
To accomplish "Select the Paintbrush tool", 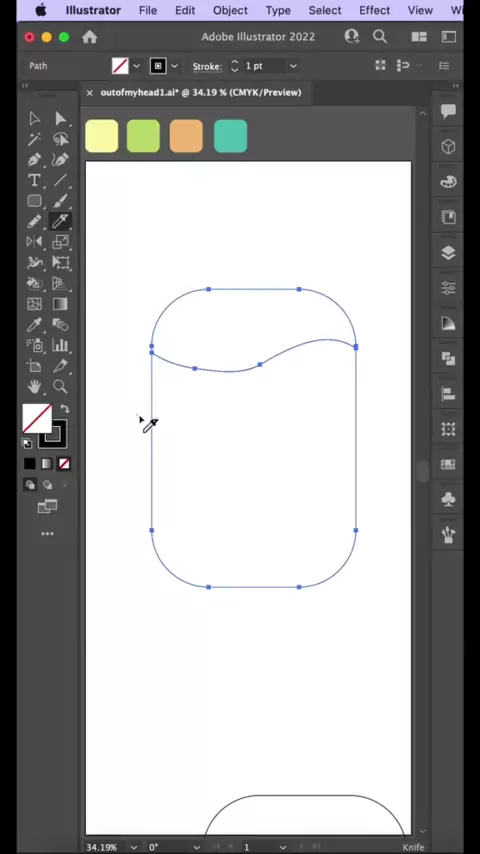I will pos(60,201).
